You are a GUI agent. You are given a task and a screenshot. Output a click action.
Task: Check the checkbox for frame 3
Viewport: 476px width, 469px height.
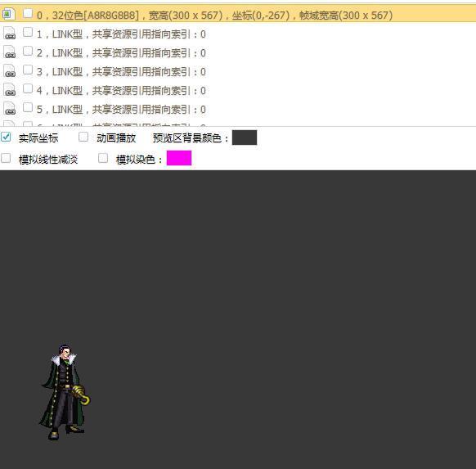point(28,70)
